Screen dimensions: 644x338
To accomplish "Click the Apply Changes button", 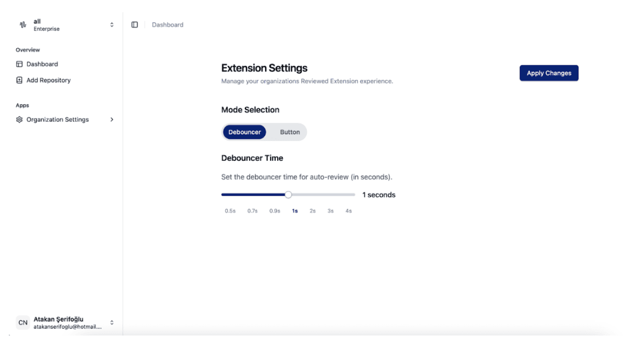I will (x=549, y=73).
